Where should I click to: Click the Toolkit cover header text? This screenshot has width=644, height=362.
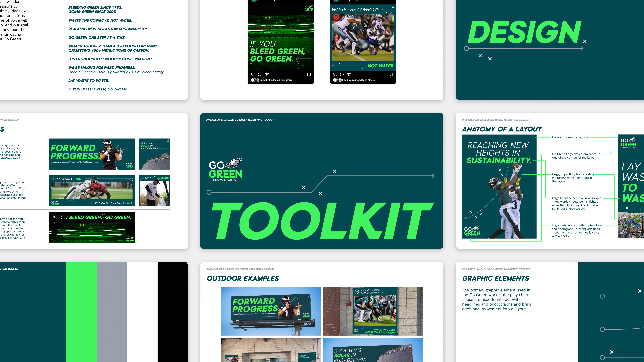(x=240, y=120)
